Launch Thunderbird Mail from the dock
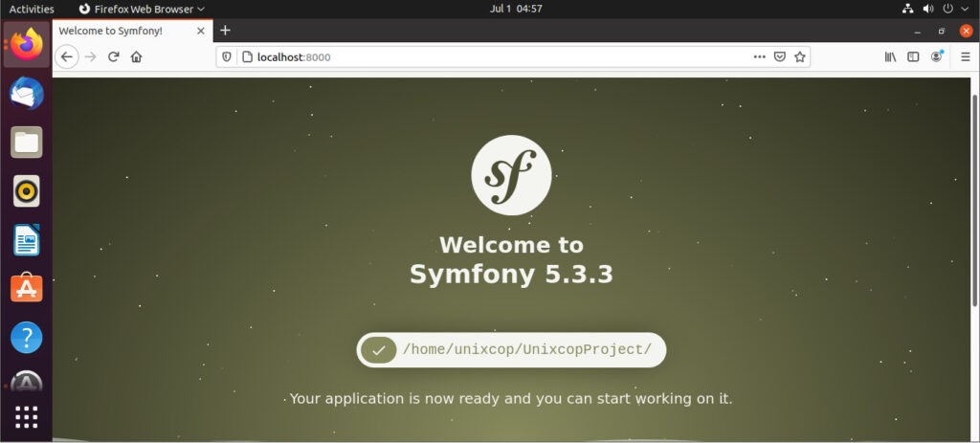The width and height of the screenshot is (980, 443). point(26,94)
